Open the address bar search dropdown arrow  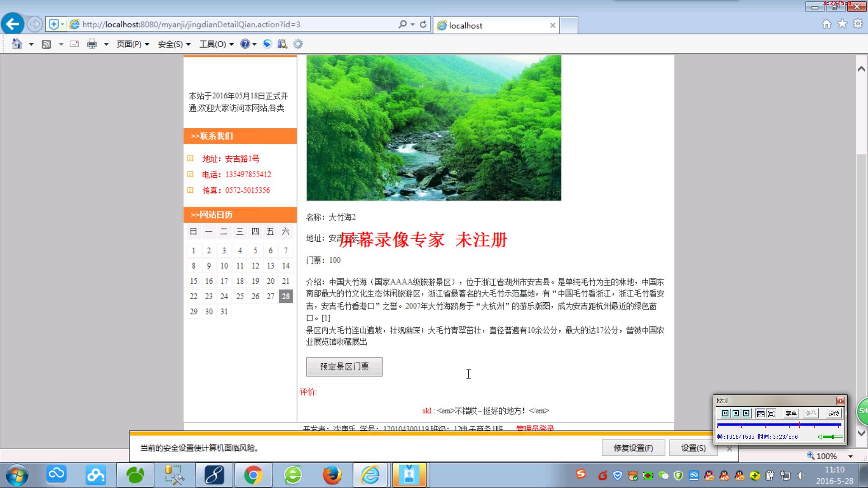(413, 24)
